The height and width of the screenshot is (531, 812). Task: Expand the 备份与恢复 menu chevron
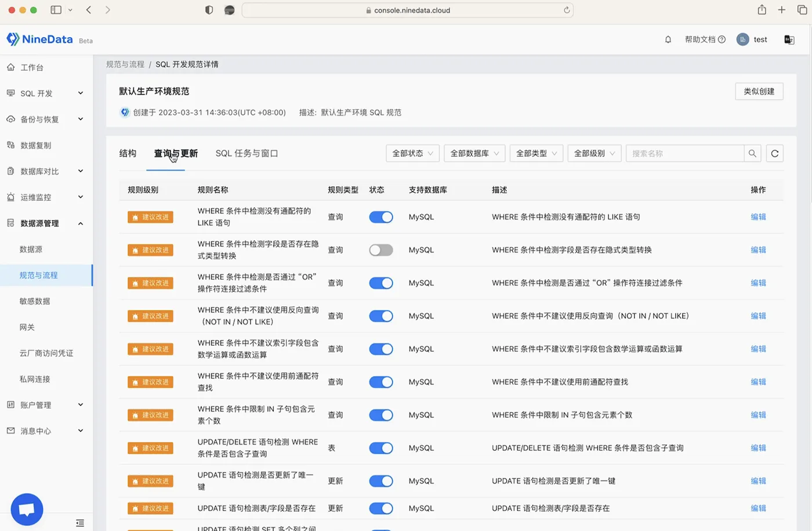click(x=81, y=119)
